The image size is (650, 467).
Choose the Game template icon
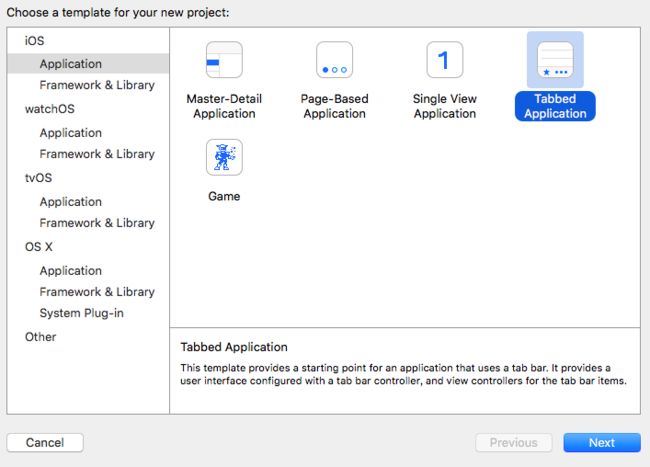coord(224,157)
